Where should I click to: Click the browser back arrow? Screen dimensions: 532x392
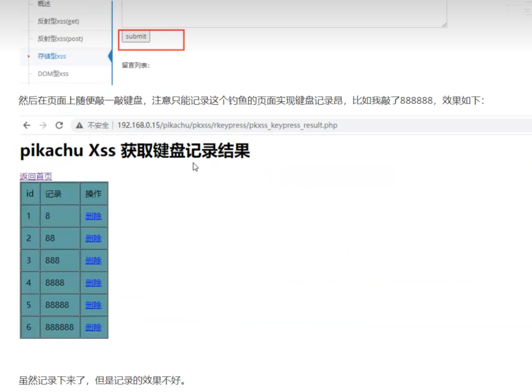27,125
